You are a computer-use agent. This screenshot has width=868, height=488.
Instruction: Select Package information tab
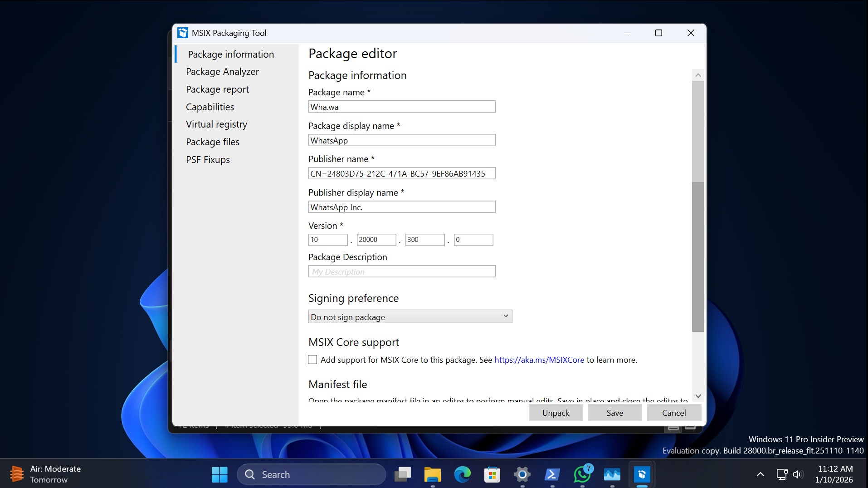click(x=231, y=54)
